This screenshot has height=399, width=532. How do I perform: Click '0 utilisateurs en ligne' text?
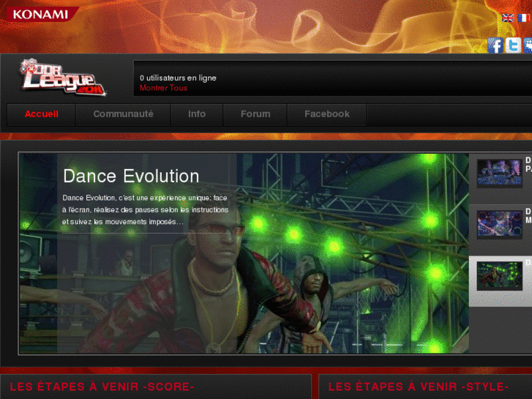pyautogui.click(x=178, y=78)
